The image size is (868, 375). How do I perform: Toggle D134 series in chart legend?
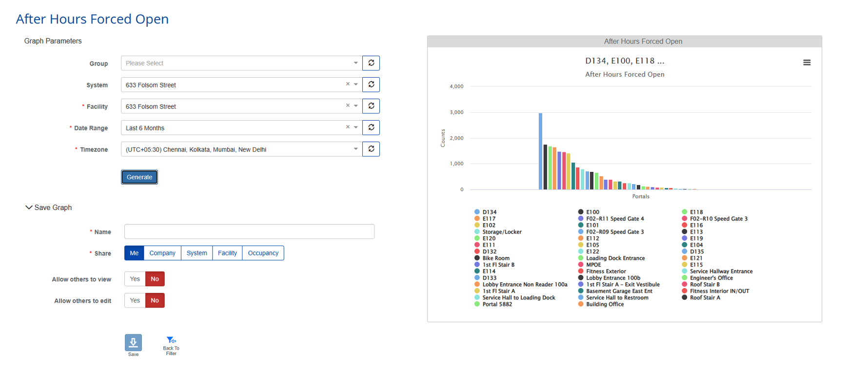click(489, 212)
